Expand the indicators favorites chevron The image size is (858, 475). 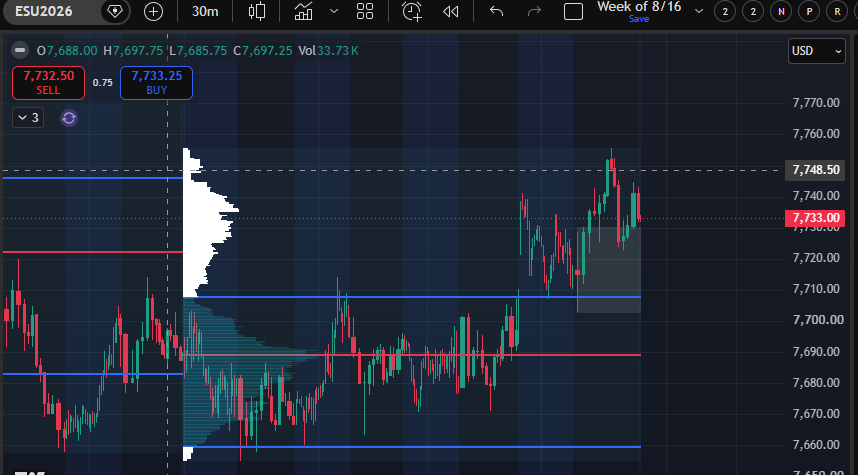tap(334, 11)
